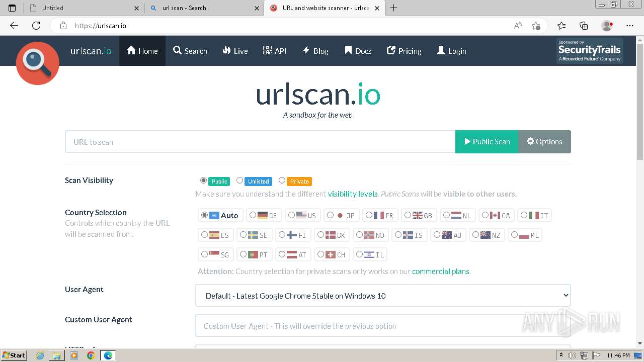This screenshot has height=362, width=644.
Task: Refresh the page with the reload icon
Action: pos(36,26)
